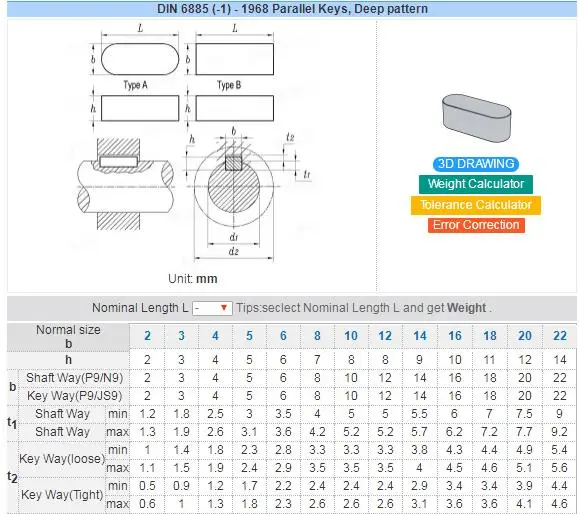The height and width of the screenshot is (514, 579).
Task: Select normal size column 12
Action: (385, 336)
